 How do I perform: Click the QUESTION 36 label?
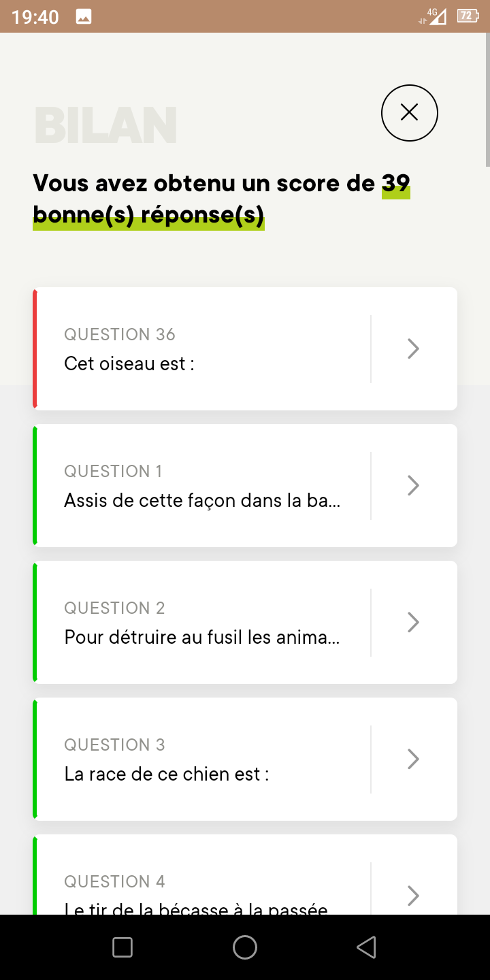tap(120, 334)
